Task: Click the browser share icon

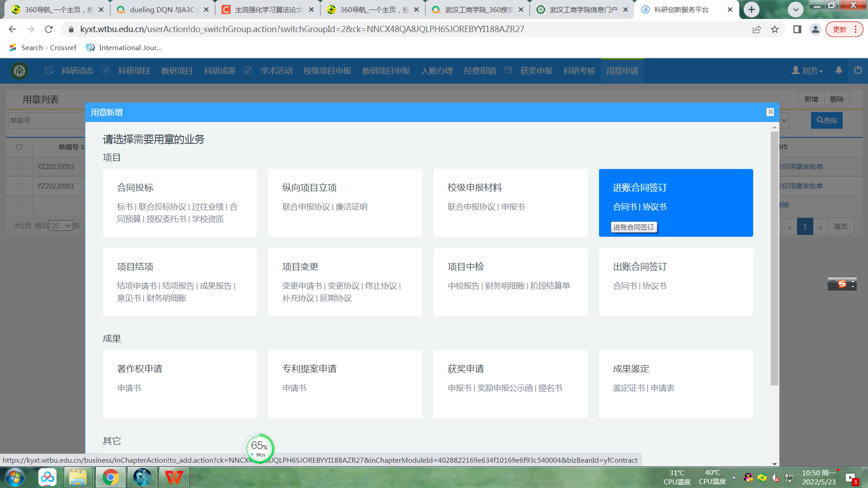Action: (x=756, y=29)
